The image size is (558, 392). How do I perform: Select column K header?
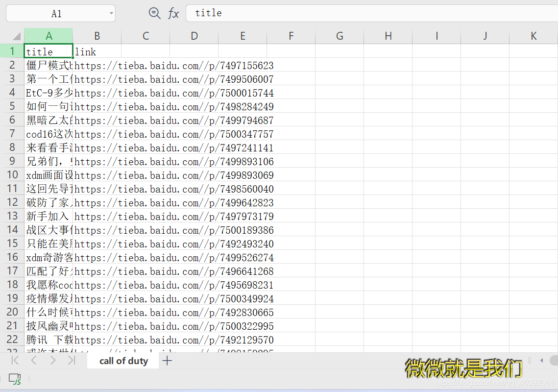[534, 36]
